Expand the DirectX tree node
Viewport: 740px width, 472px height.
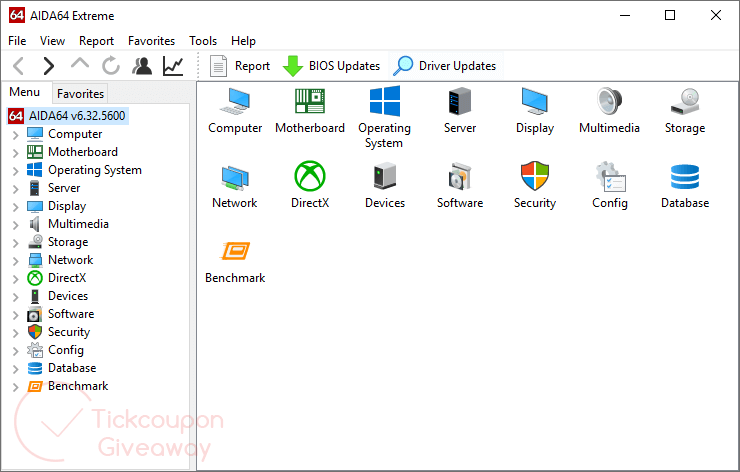16,279
